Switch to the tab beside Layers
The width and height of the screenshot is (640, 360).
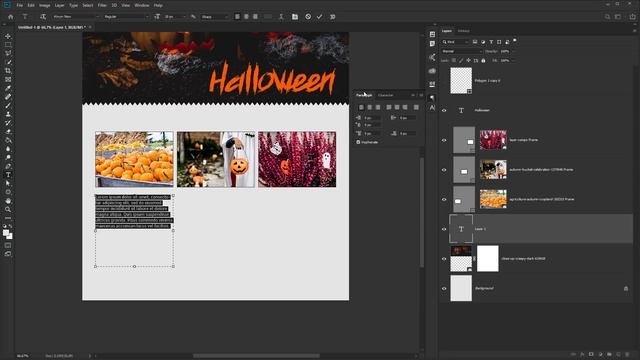pyautogui.click(x=463, y=31)
